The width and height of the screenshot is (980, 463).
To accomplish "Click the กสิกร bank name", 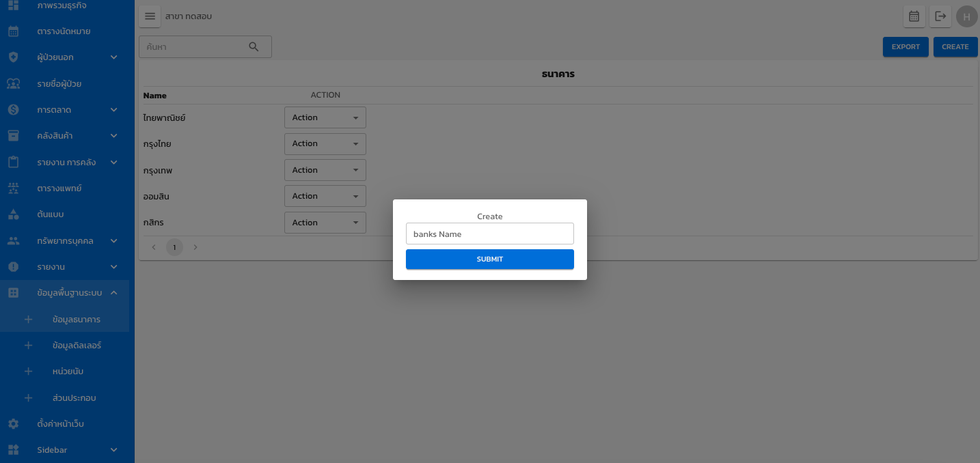I will coord(154,223).
